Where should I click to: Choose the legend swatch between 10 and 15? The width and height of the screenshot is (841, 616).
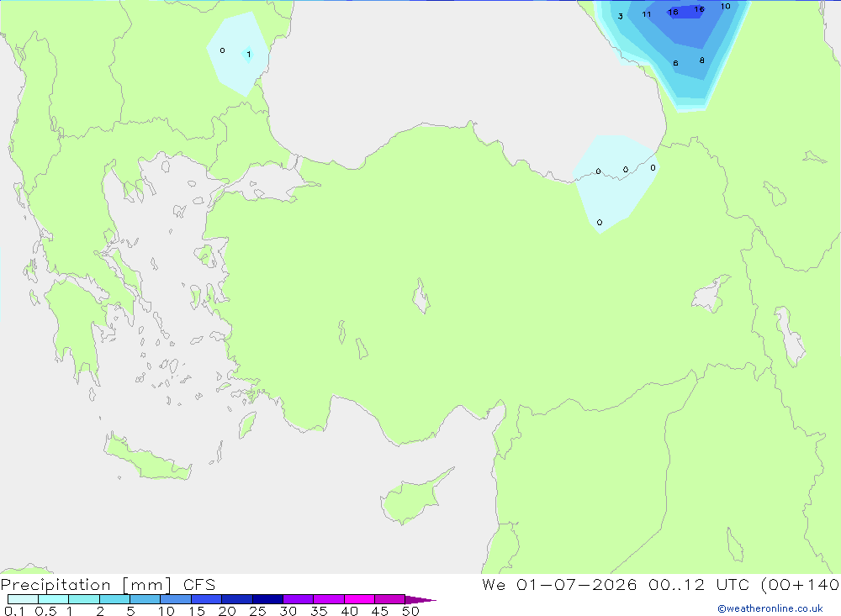click(176, 599)
